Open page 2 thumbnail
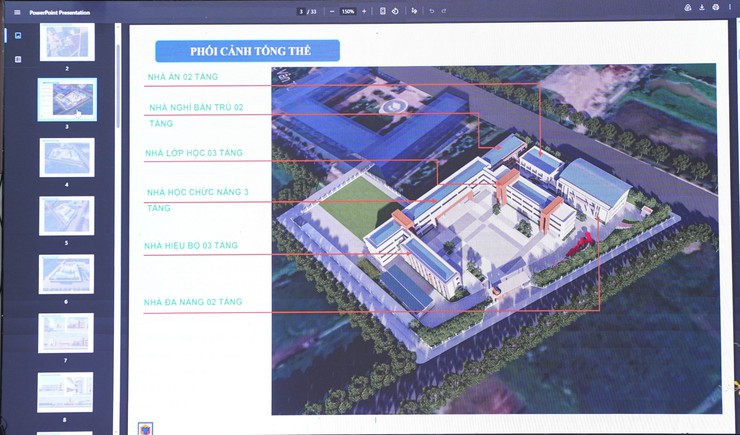Screen dimensions: 740x435 (67, 42)
